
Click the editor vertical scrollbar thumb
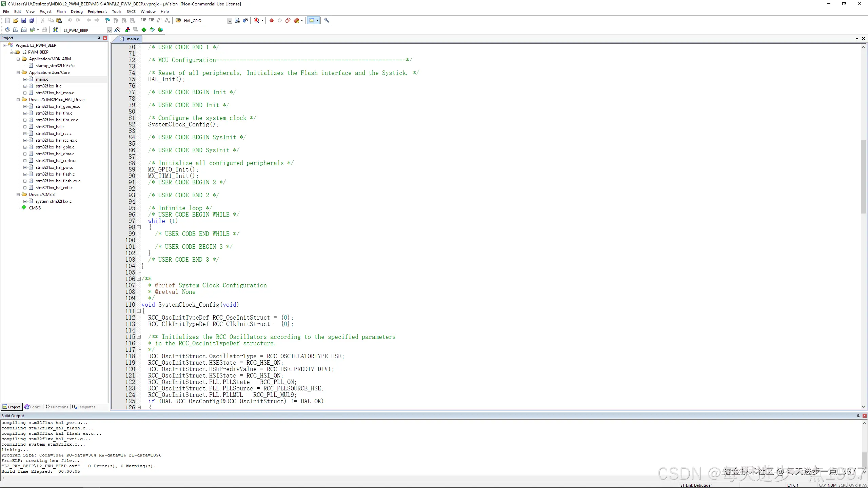pyautogui.click(x=863, y=176)
